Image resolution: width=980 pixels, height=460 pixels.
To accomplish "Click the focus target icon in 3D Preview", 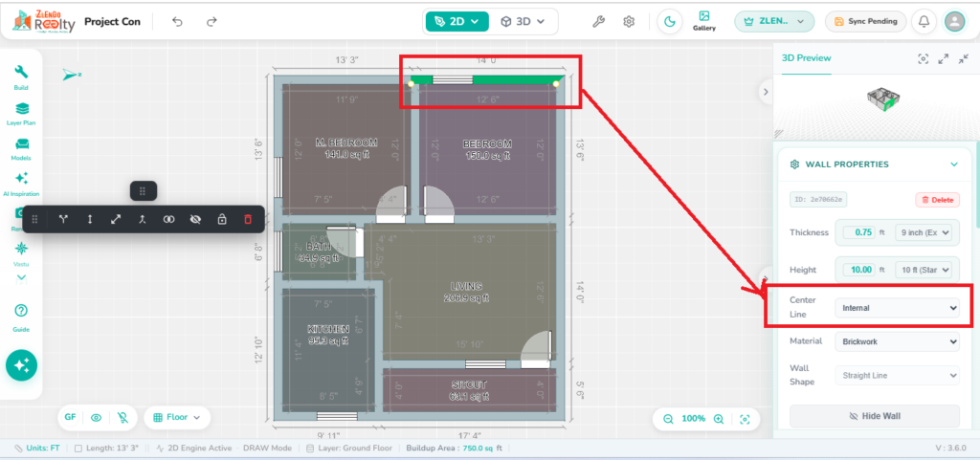I will coord(924,58).
